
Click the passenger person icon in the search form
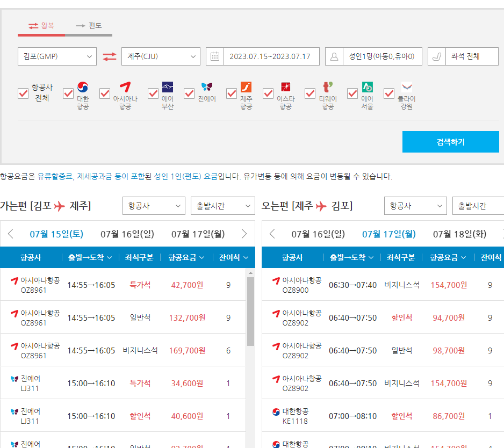point(334,56)
